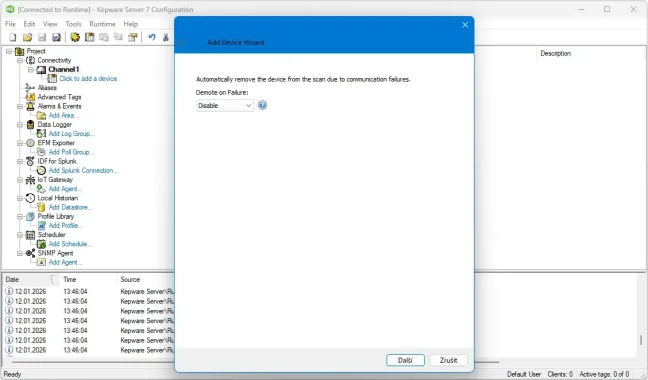This screenshot has height=380, width=648.
Task: Collapse the Channel1 node
Action: [x=31, y=69]
